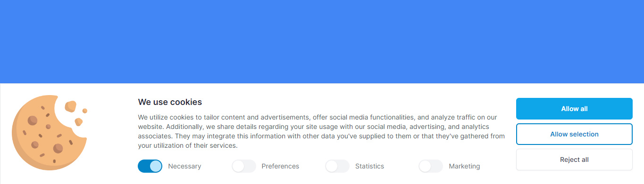This screenshot has height=184, width=644.
Task: Switch on the Statistics toggle
Action: pyautogui.click(x=337, y=166)
